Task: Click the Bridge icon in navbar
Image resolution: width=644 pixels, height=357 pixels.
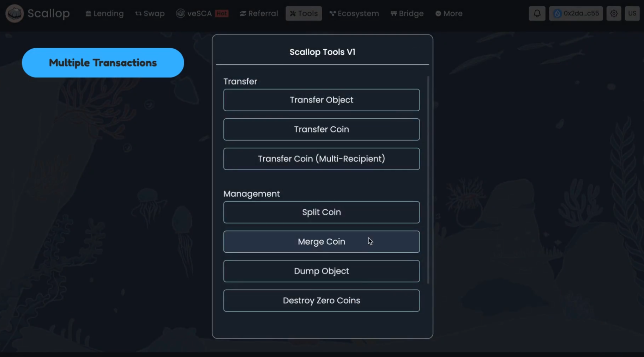Action: [x=393, y=14]
